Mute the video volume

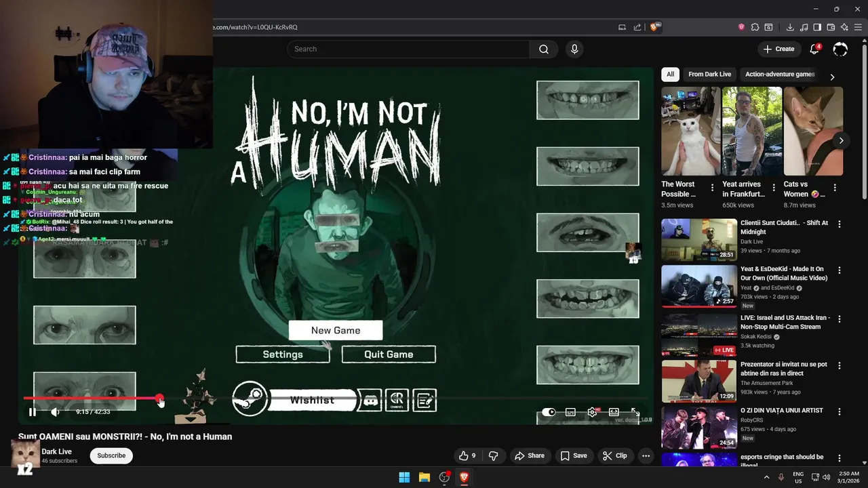pos(55,411)
